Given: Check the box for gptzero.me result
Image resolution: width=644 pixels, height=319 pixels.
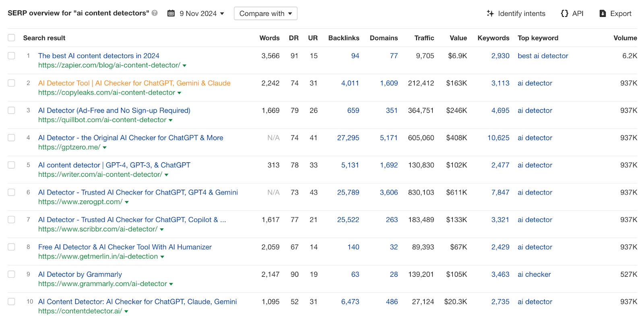Looking at the screenshot, I should [11, 138].
